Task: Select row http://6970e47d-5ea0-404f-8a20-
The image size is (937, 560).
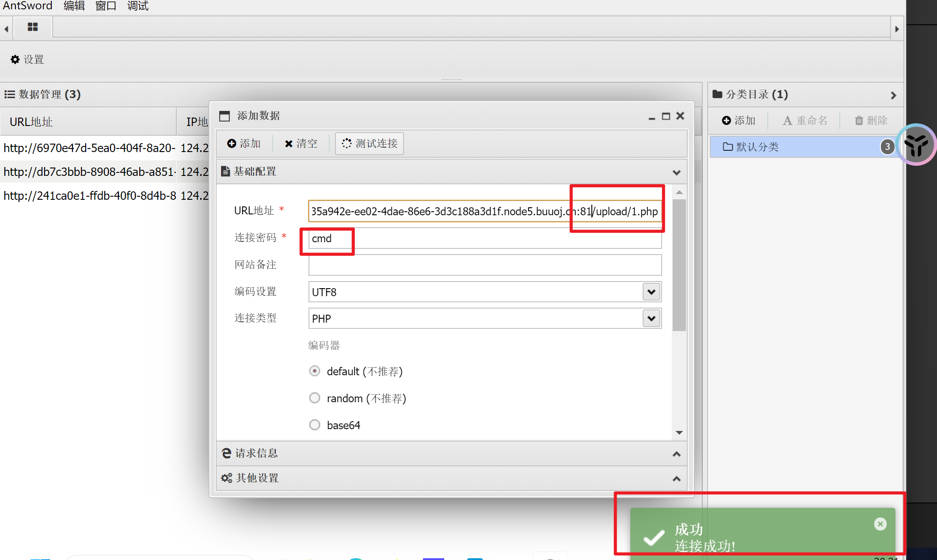Action: pos(105,148)
